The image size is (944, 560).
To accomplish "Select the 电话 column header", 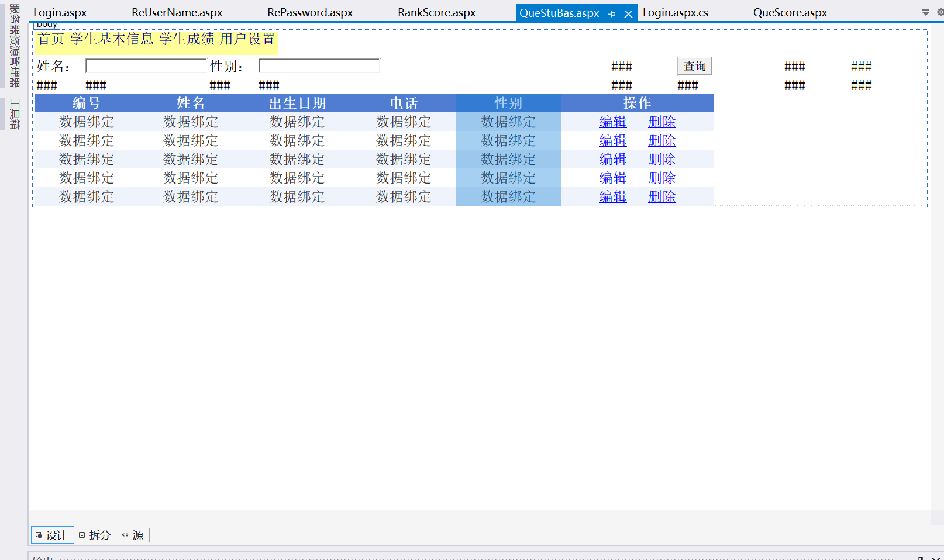I will pyautogui.click(x=404, y=103).
